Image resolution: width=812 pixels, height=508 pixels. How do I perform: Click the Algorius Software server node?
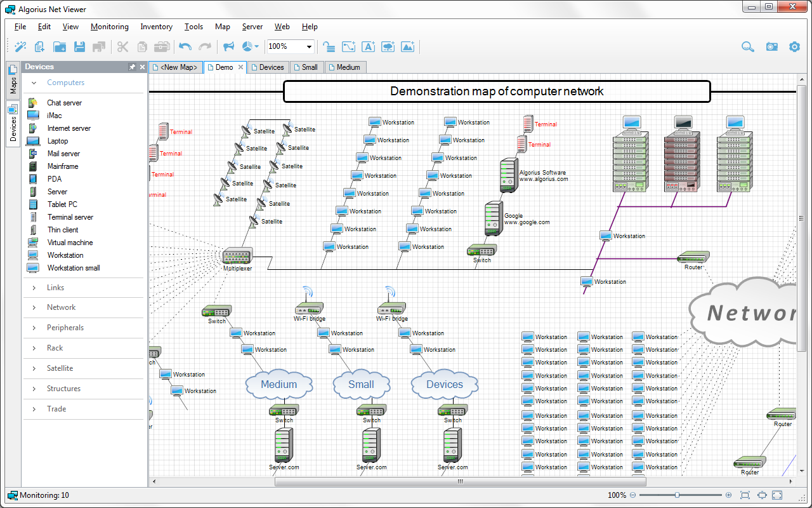[509, 175]
